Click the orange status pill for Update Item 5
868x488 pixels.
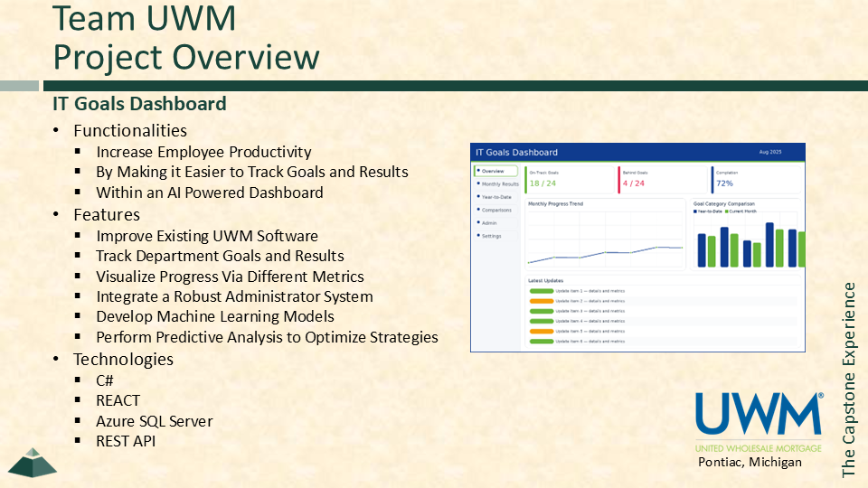click(x=541, y=331)
